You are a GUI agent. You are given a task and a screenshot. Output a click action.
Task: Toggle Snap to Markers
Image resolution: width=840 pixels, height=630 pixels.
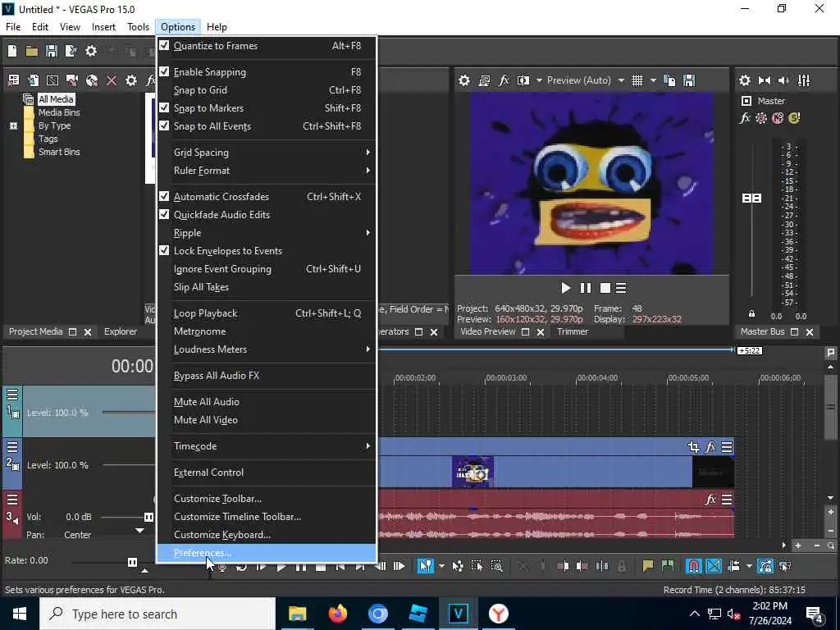[x=267, y=108]
